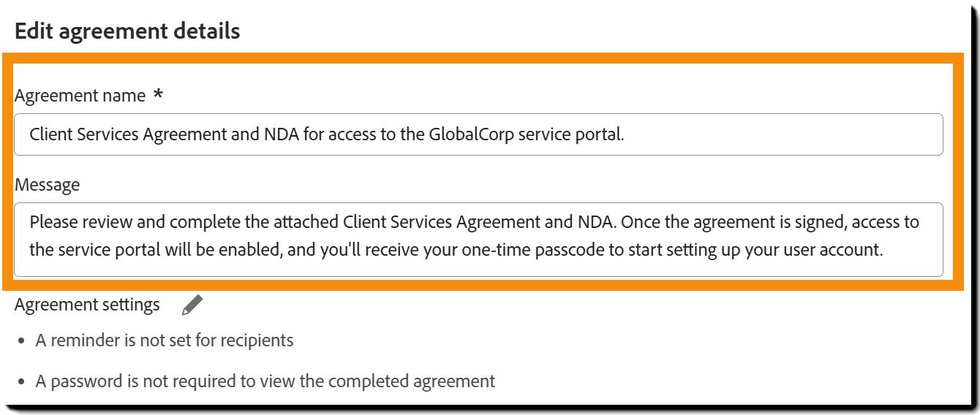Click the required asterisk next to Agreement name

[158, 95]
